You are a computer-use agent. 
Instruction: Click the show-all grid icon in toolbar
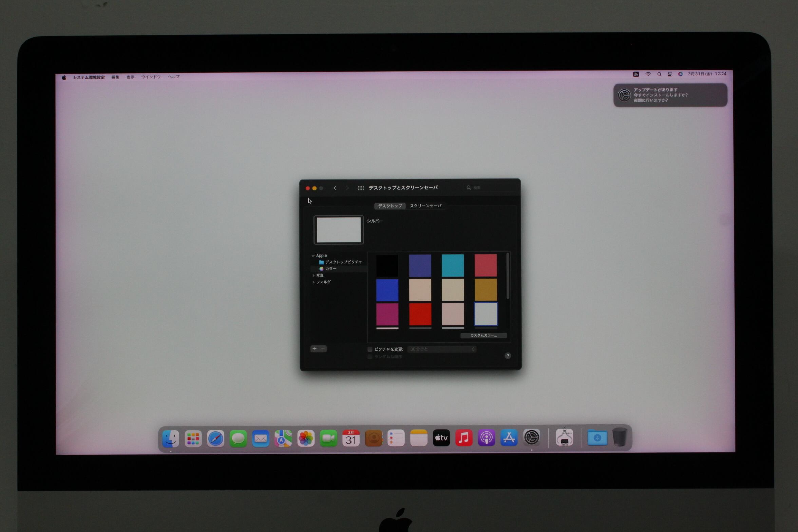click(361, 188)
